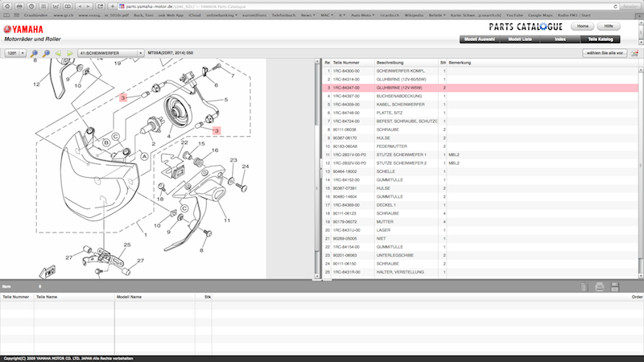Viewport: 644px width, 362px height.
Task: Click the trash icon in order bar
Action: [585, 286]
